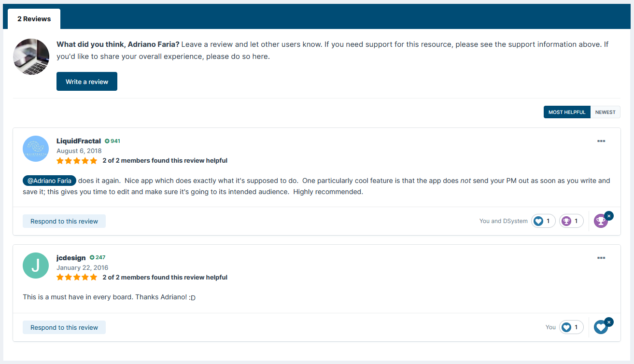Click the blue heart reaction button on jcdesign's review

[600, 327]
